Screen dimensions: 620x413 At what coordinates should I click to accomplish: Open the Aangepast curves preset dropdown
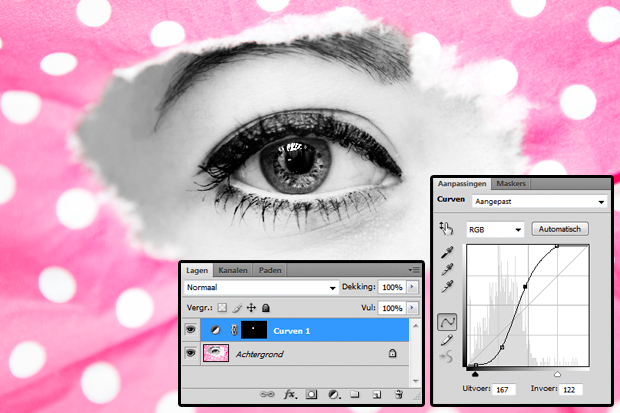pos(540,201)
